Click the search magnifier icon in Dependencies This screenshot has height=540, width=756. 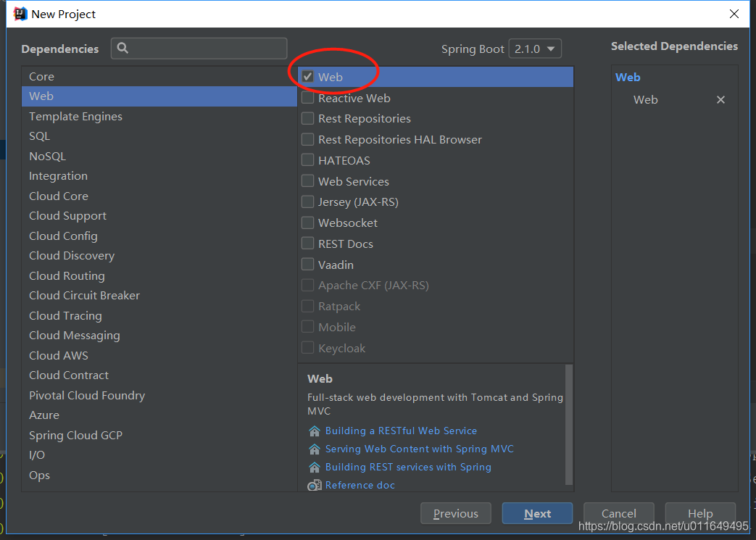click(122, 49)
